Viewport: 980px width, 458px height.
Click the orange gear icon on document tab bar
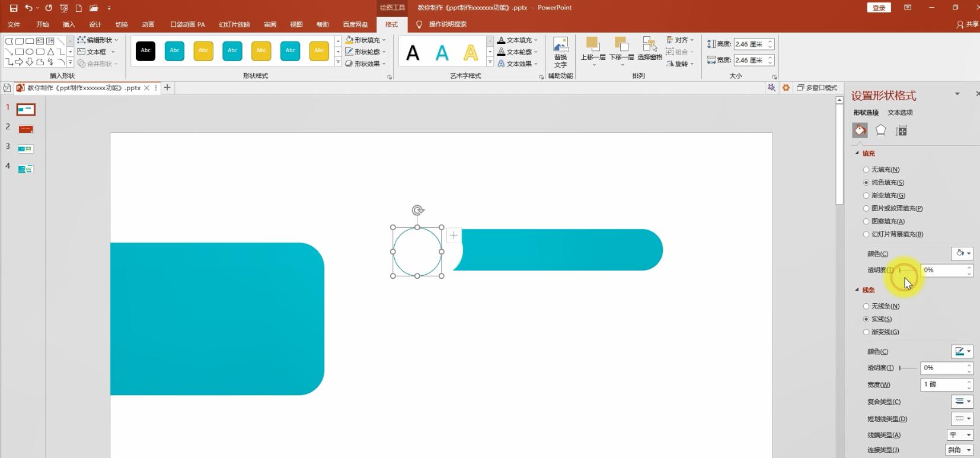(786, 88)
